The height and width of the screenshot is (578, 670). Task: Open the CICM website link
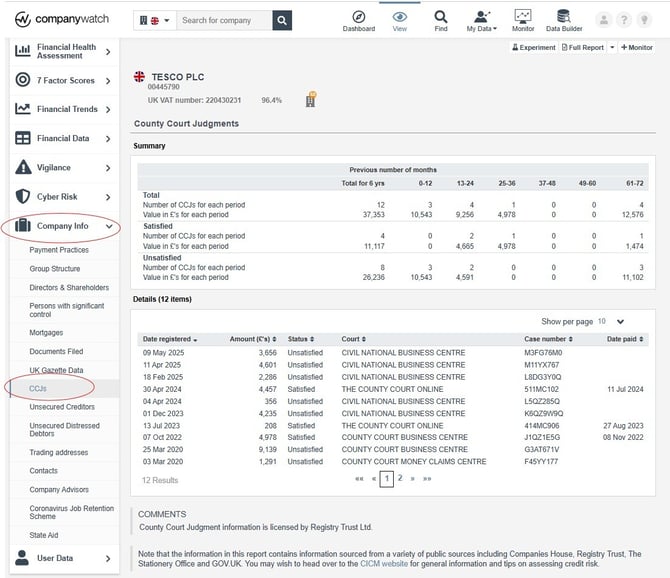click(x=384, y=564)
